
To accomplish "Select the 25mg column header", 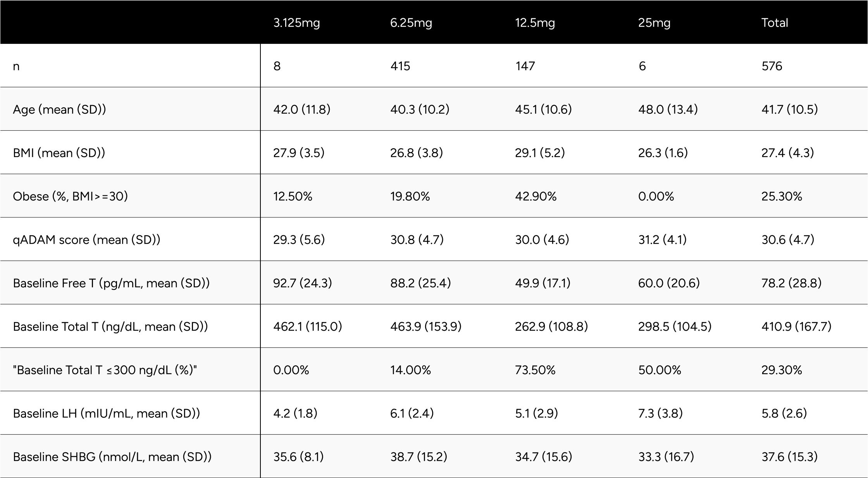I will (654, 23).
